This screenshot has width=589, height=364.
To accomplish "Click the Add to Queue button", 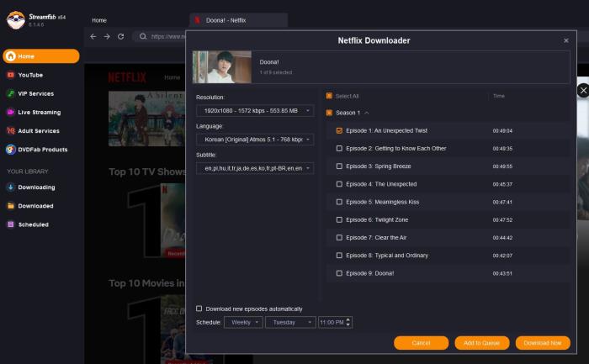I will tap(482, 343).
